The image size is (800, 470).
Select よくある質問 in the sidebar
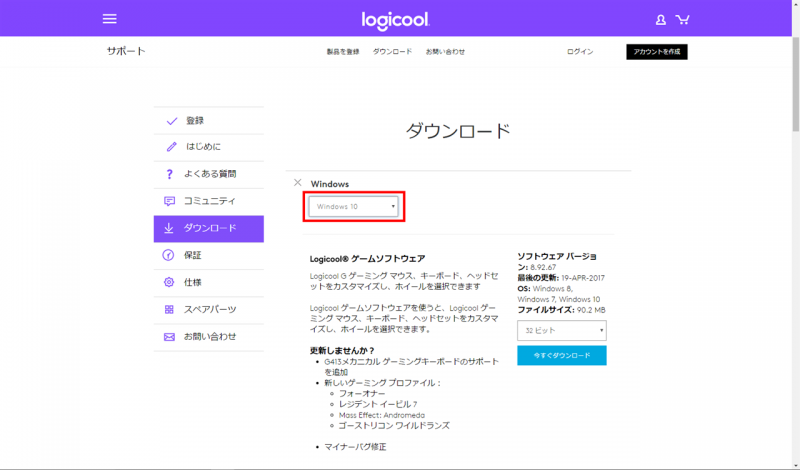point(209,174)
